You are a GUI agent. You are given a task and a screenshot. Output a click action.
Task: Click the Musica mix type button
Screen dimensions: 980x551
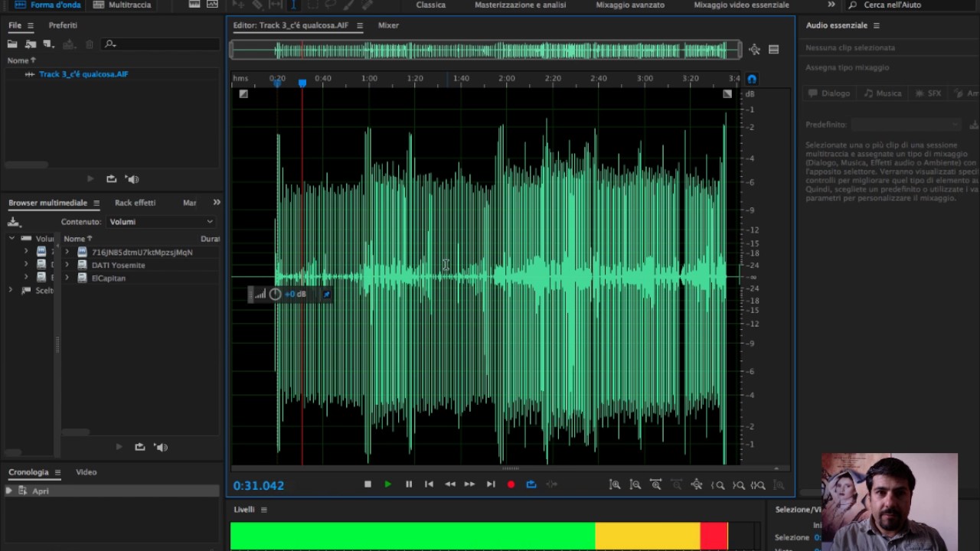tap(883, 93)
